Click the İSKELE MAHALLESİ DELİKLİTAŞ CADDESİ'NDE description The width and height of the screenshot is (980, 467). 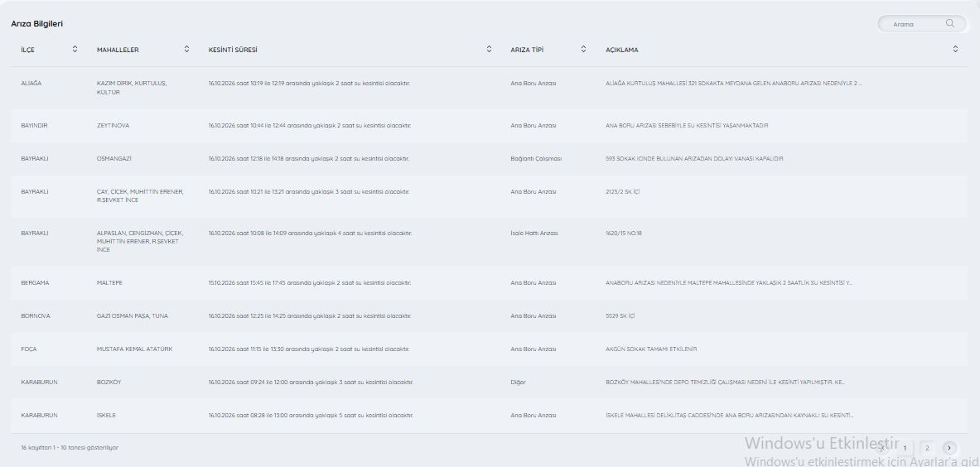[x=729, y=415]
